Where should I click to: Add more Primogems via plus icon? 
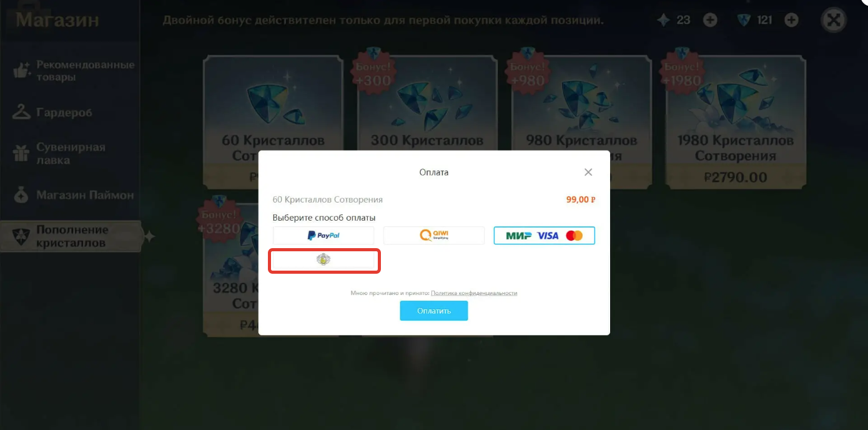(x=710, y=20)
